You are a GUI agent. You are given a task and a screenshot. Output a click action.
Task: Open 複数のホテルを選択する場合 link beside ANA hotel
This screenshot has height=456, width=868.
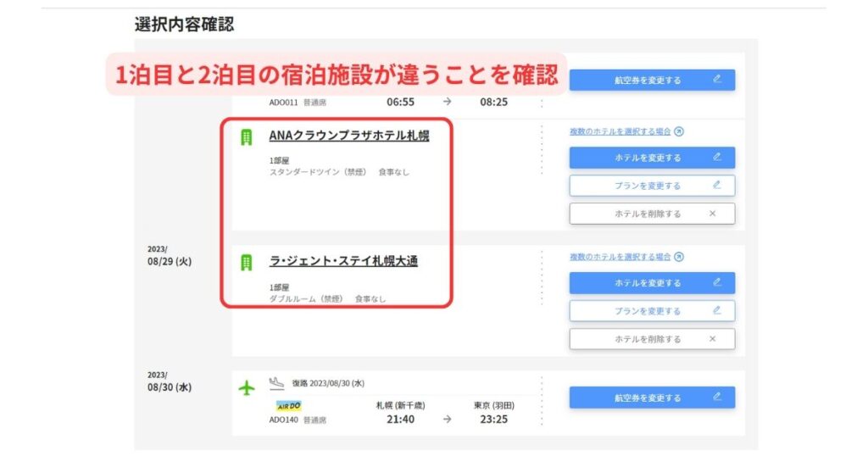620,131
